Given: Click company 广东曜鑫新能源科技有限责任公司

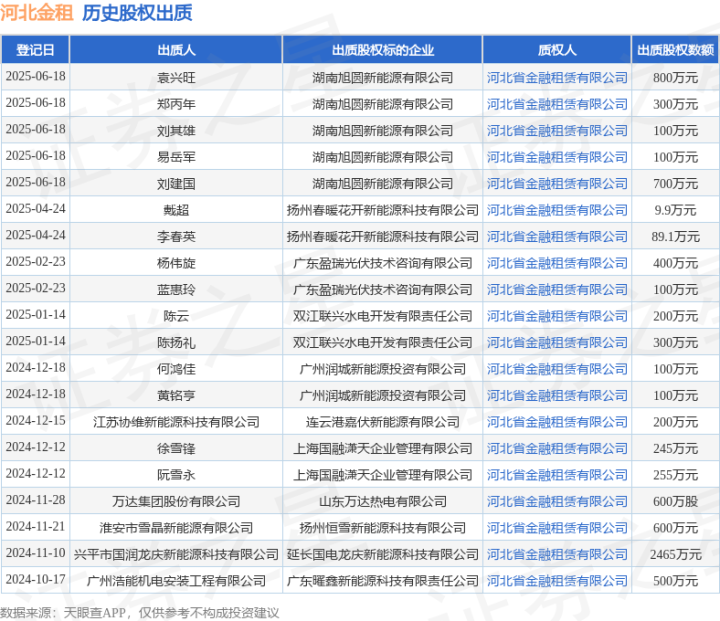Looking at the screenshot, I should click(382, 581).
